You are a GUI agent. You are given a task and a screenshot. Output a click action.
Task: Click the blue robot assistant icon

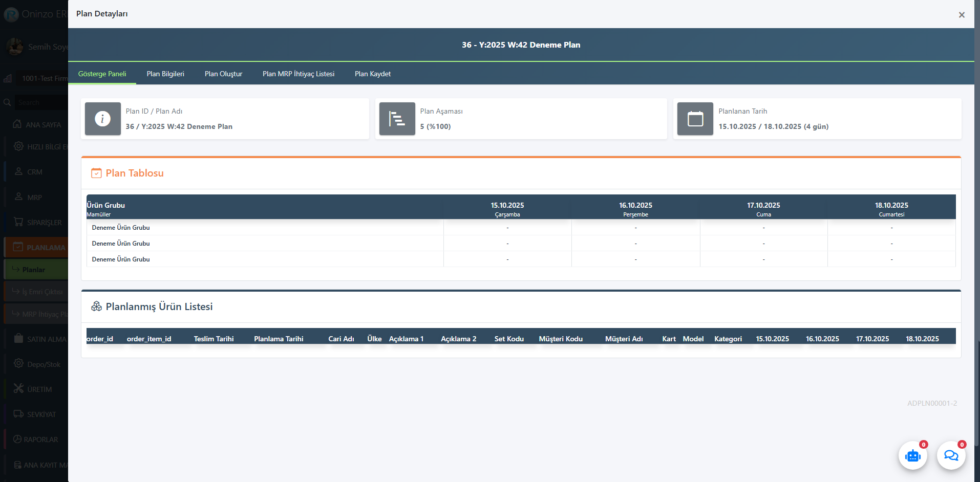912,455
